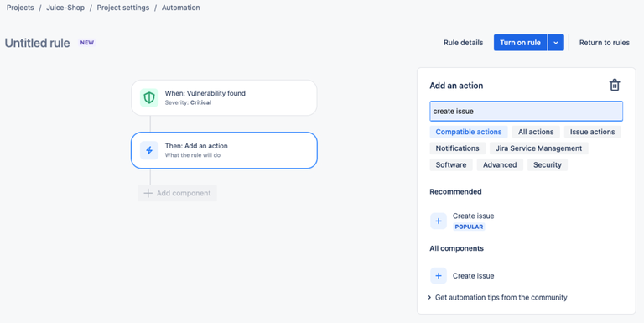Click the lightning bolt action icon
644x323 pixels.
[x=149, y=150]
